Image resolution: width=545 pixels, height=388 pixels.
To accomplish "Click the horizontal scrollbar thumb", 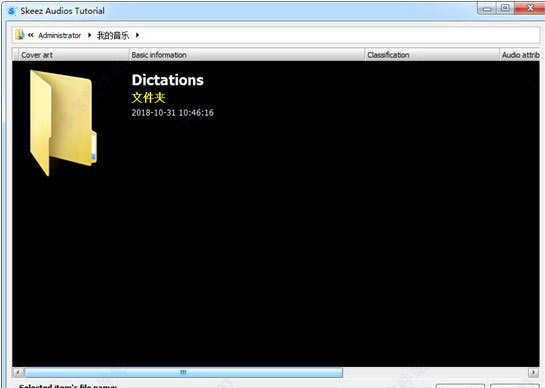I will (184, 373).
